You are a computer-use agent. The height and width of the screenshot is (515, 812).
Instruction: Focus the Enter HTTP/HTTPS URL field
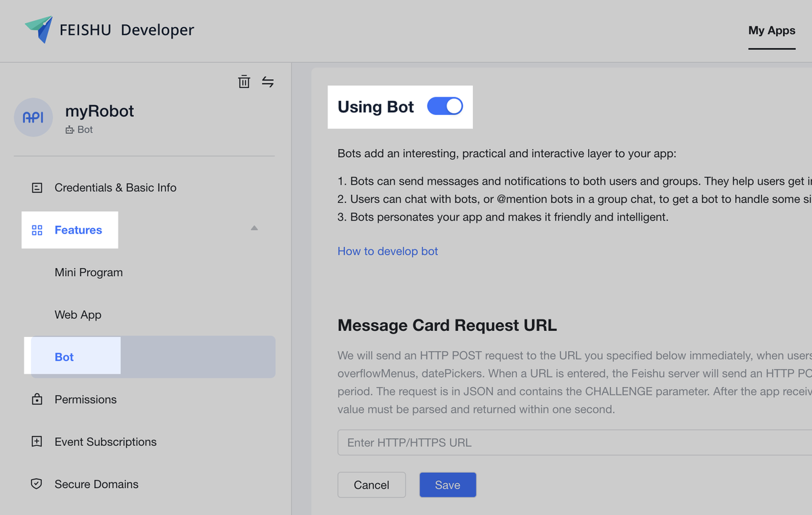tap(575, 443)
